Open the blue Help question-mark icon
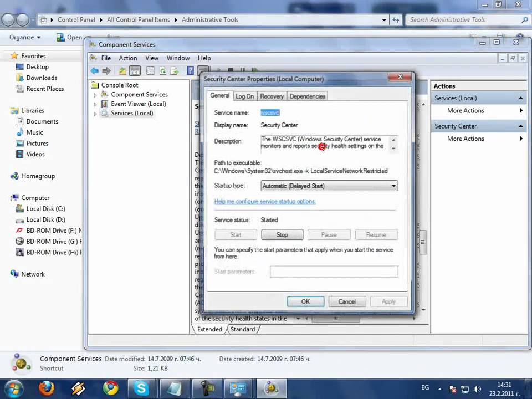Screen dimensions: 532x399 tap(190, 70)
